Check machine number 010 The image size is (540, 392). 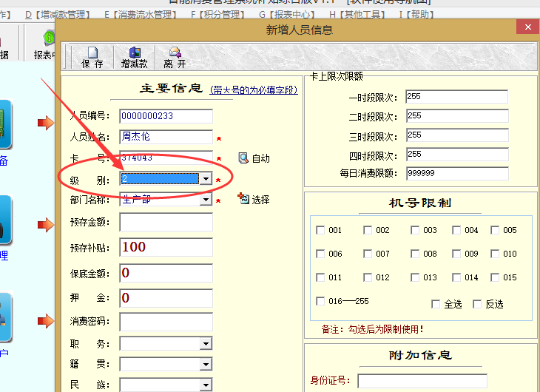495,254
